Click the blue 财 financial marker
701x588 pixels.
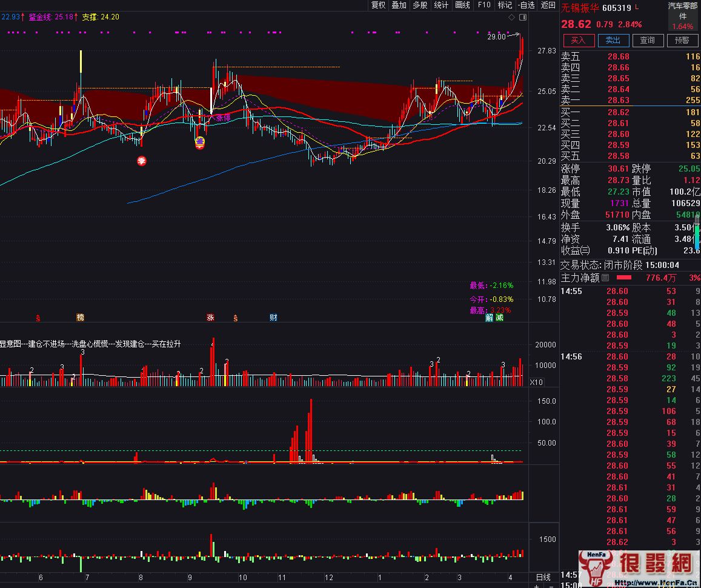273,317
